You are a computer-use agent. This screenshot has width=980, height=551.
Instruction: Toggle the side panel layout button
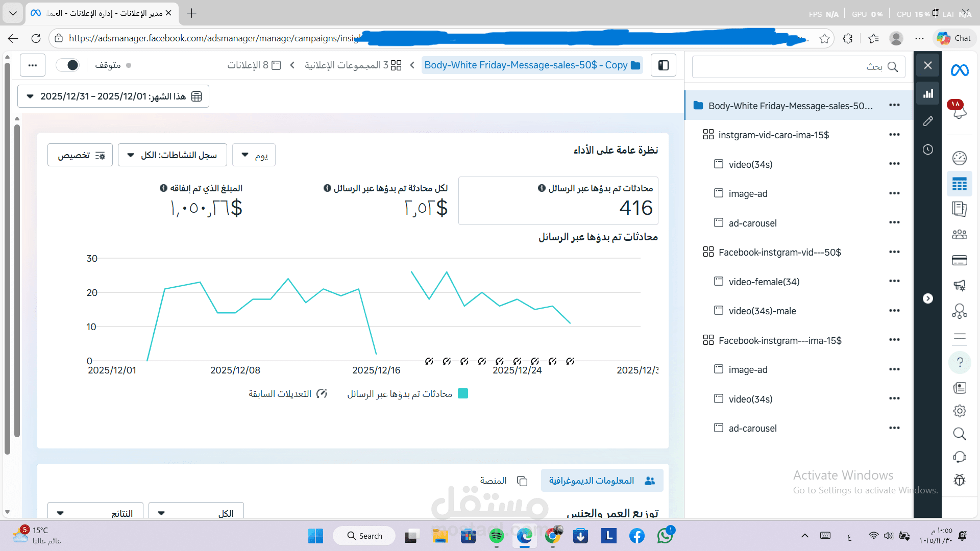tap(663, 65)
